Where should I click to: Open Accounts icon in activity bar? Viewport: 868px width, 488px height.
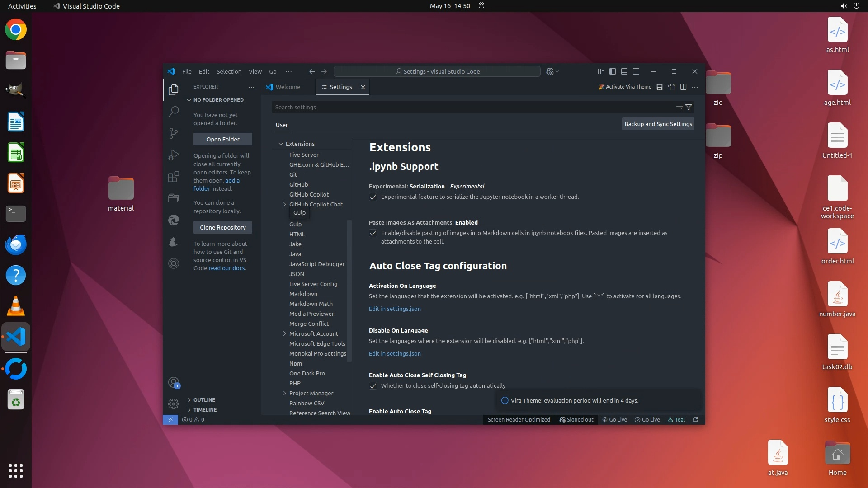tap(174, 383)
